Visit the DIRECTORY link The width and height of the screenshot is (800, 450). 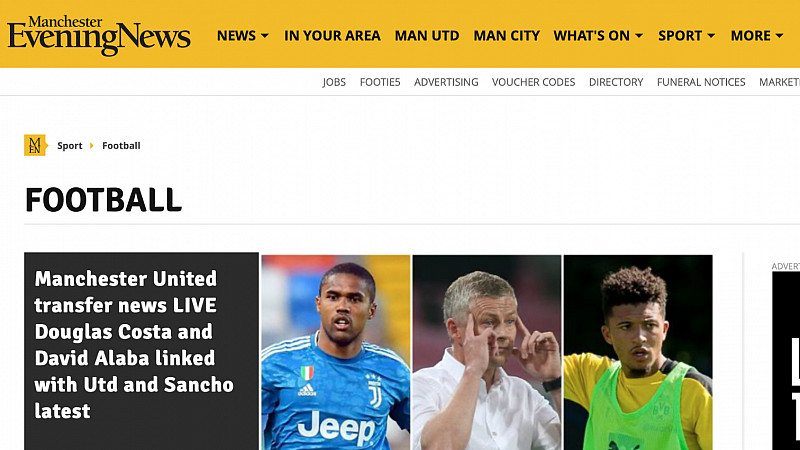[x=616, y=82]
